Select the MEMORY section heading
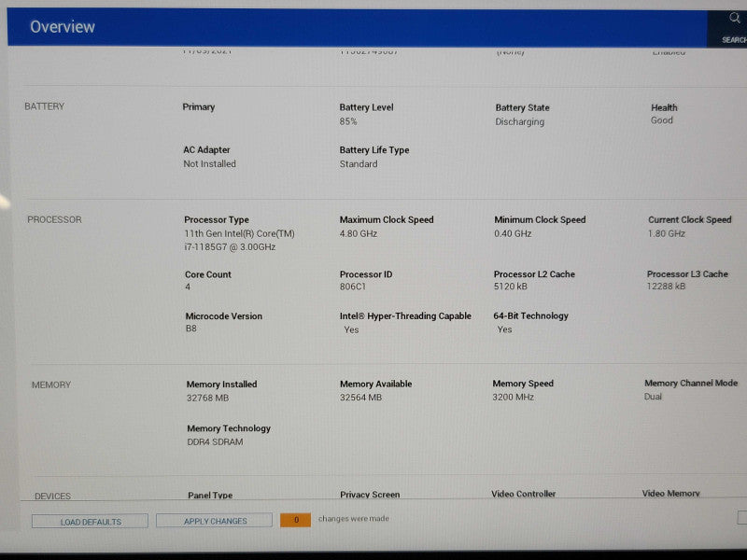747x560 pixels. tap(51, 385)
